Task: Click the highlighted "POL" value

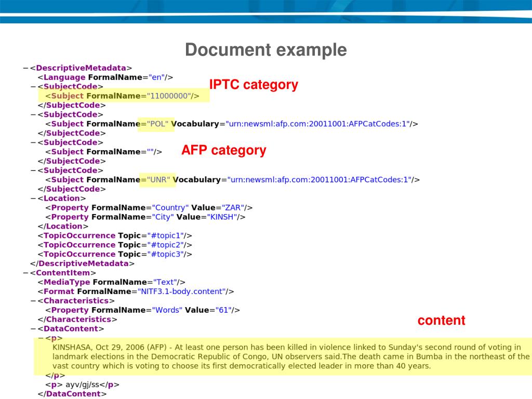Action: (x=157, y=124)
